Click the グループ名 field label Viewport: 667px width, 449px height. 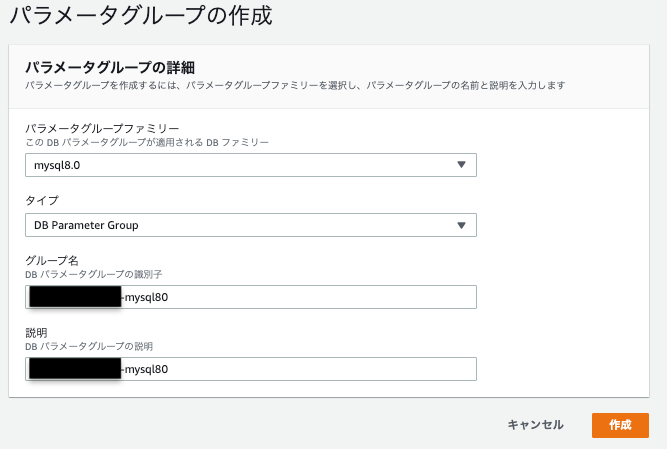coord(52,260)
